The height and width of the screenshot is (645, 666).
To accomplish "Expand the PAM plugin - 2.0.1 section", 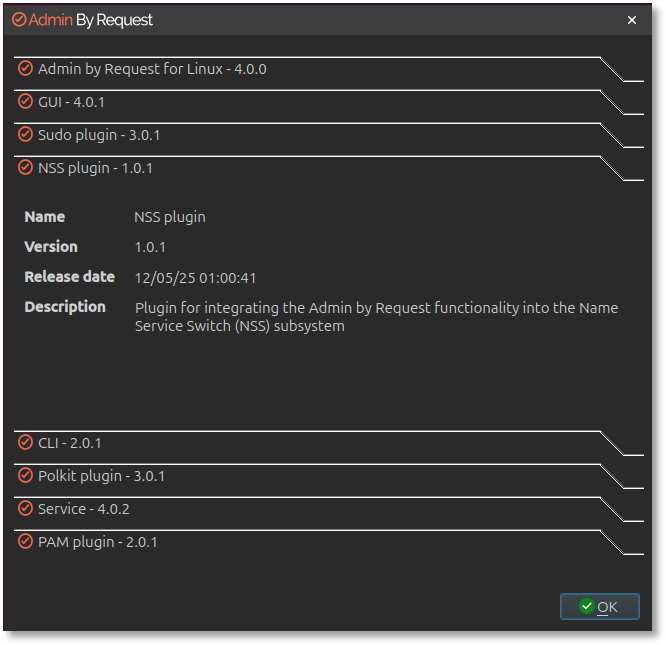I will (97, 542).
